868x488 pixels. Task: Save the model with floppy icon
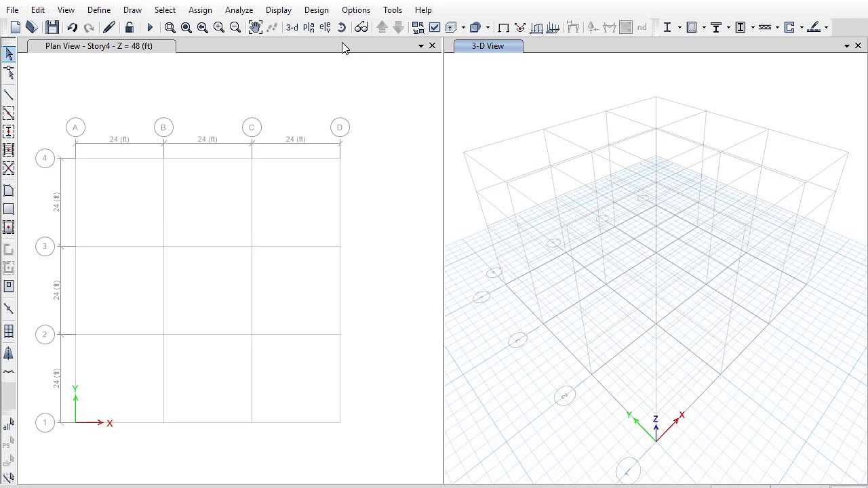(x=52, y=27)
